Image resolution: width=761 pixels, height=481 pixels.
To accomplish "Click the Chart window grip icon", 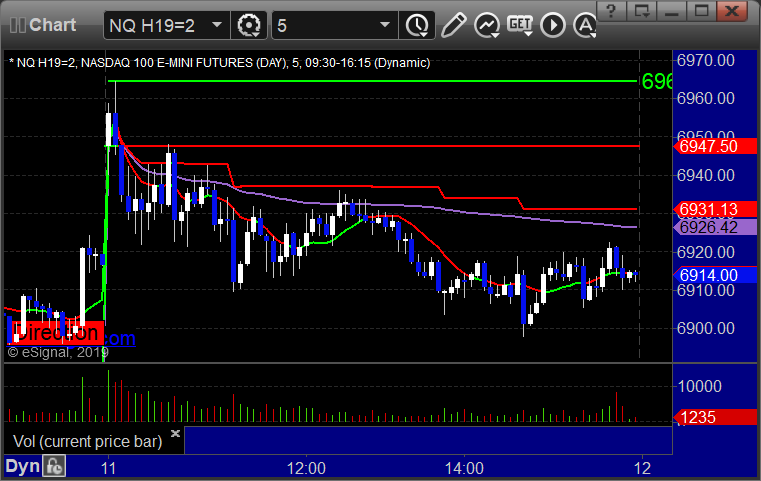I will (18, 25).
